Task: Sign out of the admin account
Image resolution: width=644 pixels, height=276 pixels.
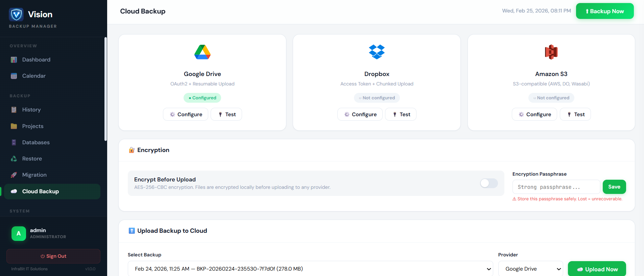Action: (53, 256)
